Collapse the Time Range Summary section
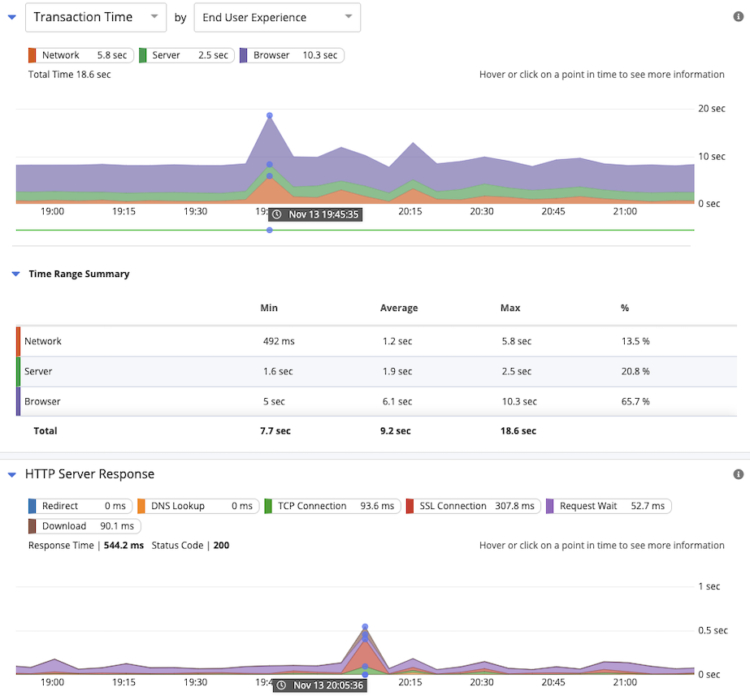The image size is (750, 700). pos(15,274)
